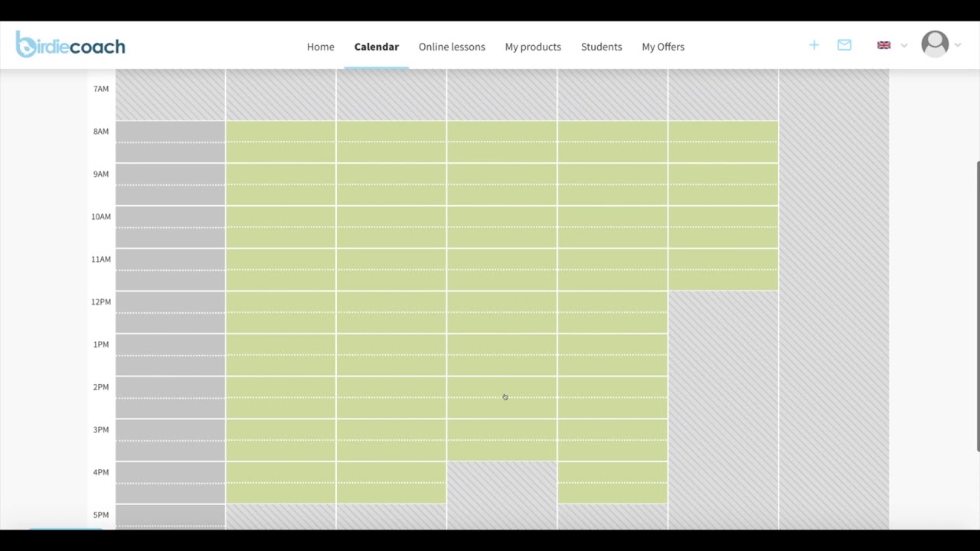Click the birdiecoach logo

(70, 45)
